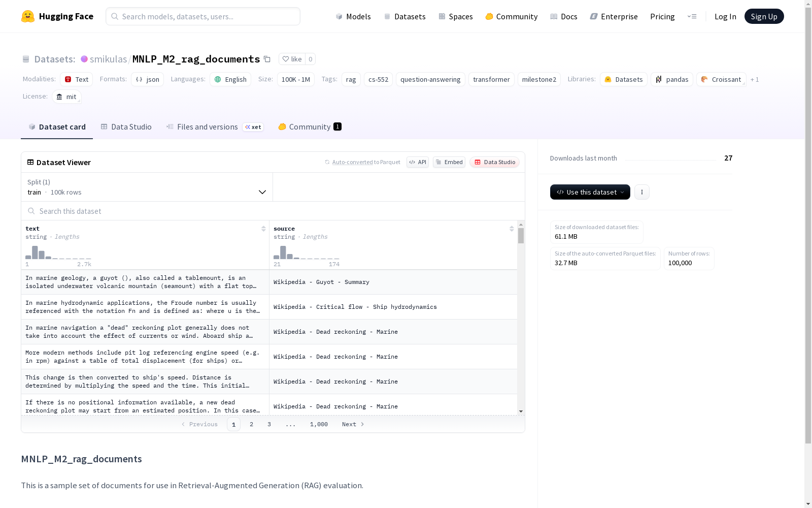Click the smikulas user avatar
This screenshot has width=812, height=508.
coord(84,59)
